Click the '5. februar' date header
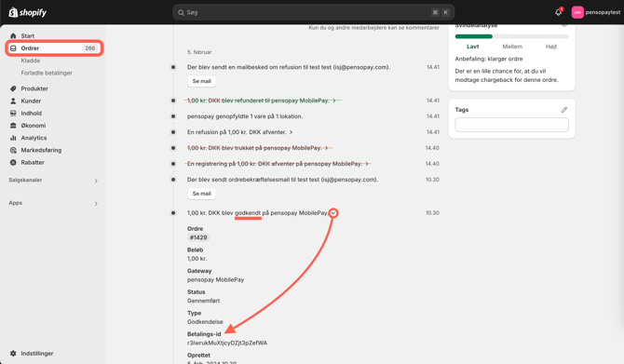 199,52
